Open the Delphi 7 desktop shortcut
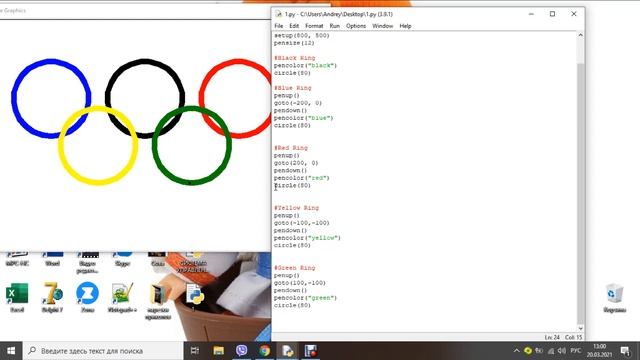 tap(52, 298)
